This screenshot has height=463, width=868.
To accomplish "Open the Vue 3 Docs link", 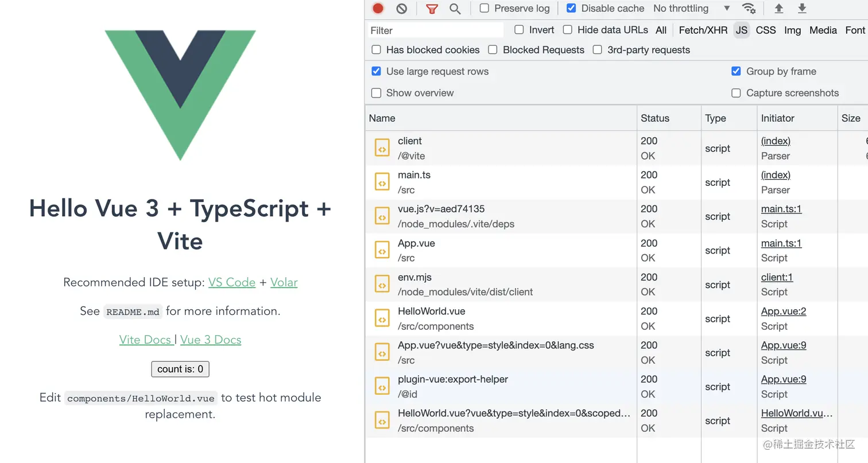I will (211, 340).
